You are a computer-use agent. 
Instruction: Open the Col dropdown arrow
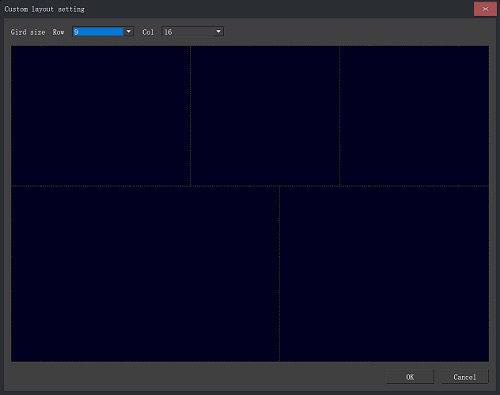218,32
